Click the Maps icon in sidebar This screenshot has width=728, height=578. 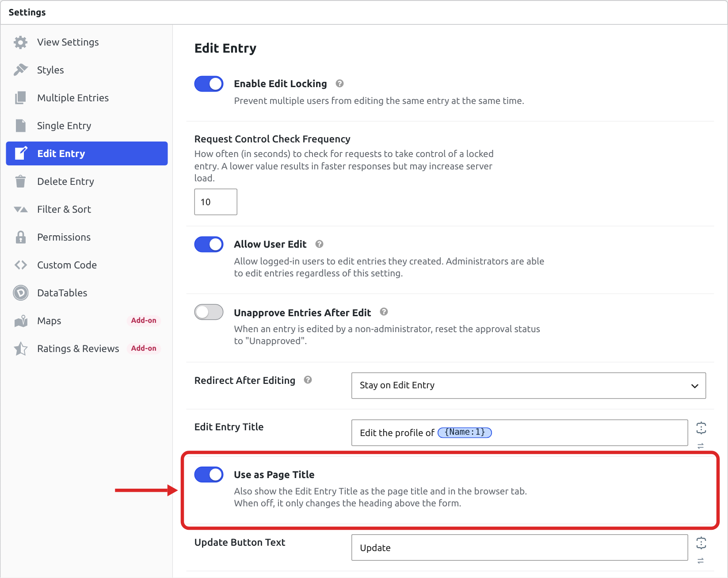[x=20, y=321]
